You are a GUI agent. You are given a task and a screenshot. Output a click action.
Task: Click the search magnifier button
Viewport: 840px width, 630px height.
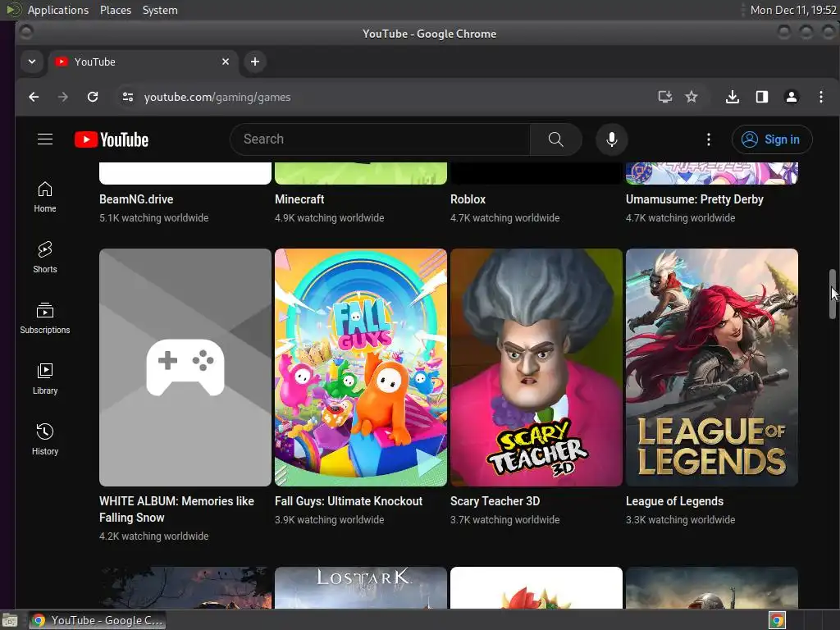pos(555,139)
